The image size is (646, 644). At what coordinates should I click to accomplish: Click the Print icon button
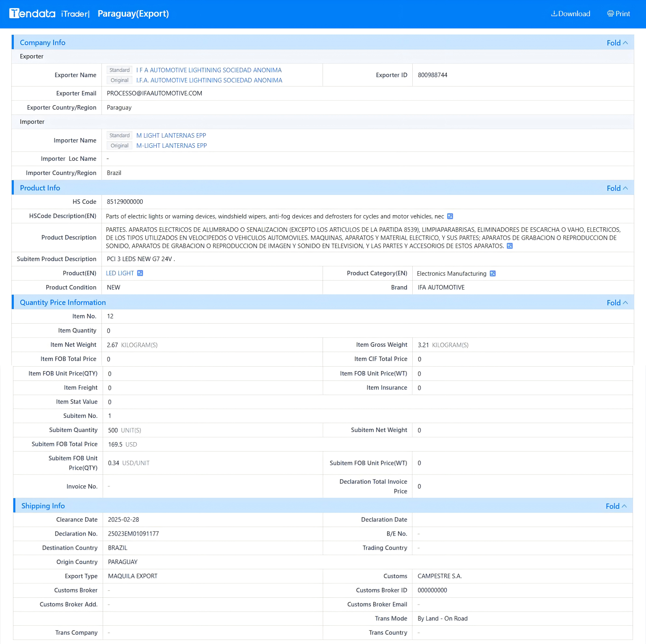pyautogui.click(x=619, y=14)
